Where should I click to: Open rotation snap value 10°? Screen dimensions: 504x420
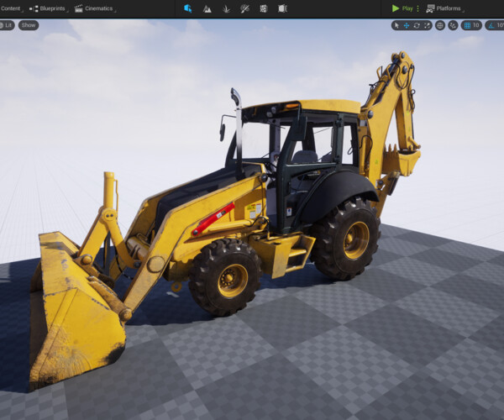tap(501, 25)
